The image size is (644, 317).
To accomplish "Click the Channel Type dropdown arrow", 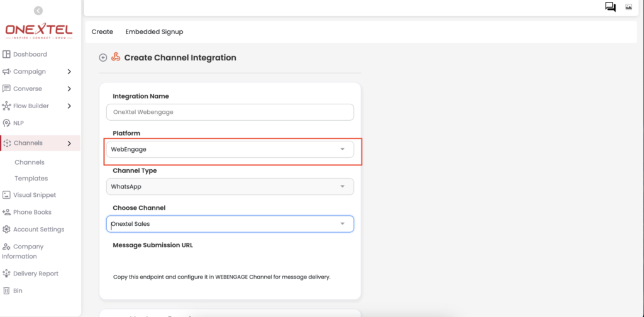I will point(343,186).
